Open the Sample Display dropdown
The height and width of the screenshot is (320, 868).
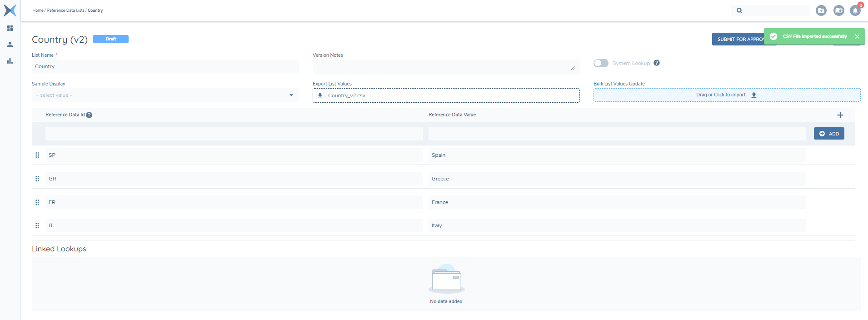(165, 95)
